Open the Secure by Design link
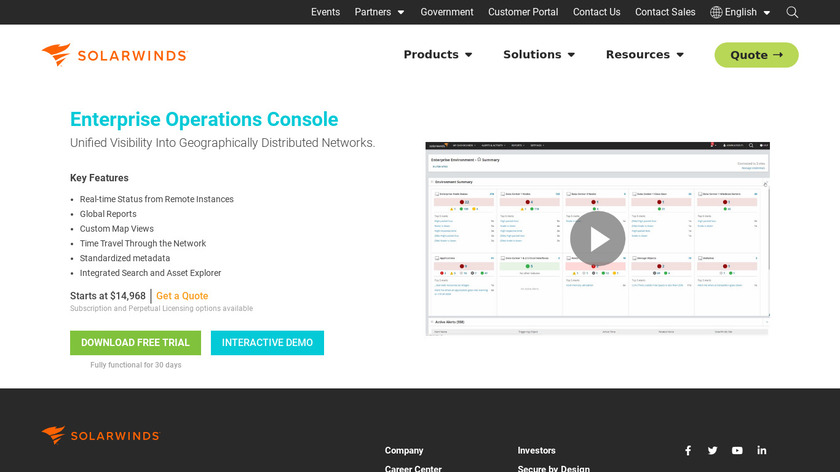The width and height of the screenshot is (840, 472). coord(553,468)
